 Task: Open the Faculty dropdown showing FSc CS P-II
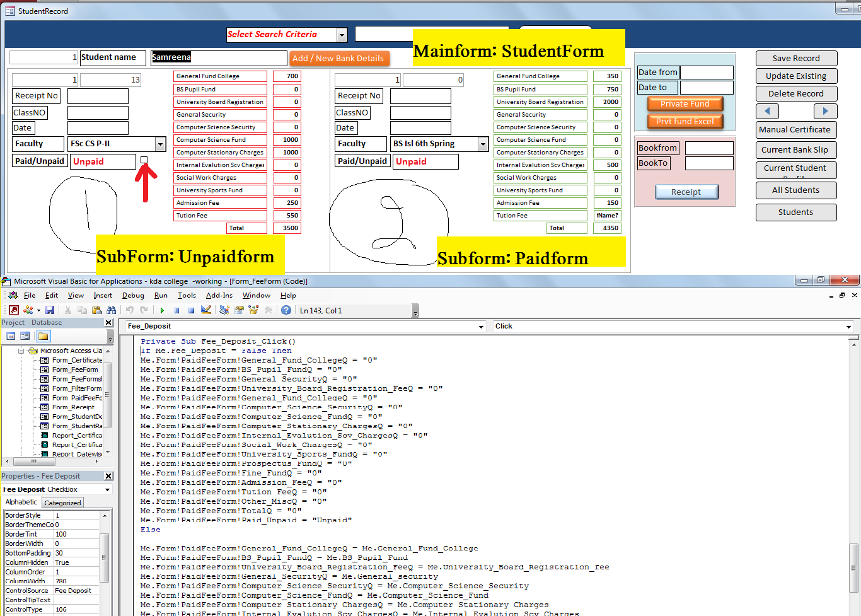[x=161, y=144]
